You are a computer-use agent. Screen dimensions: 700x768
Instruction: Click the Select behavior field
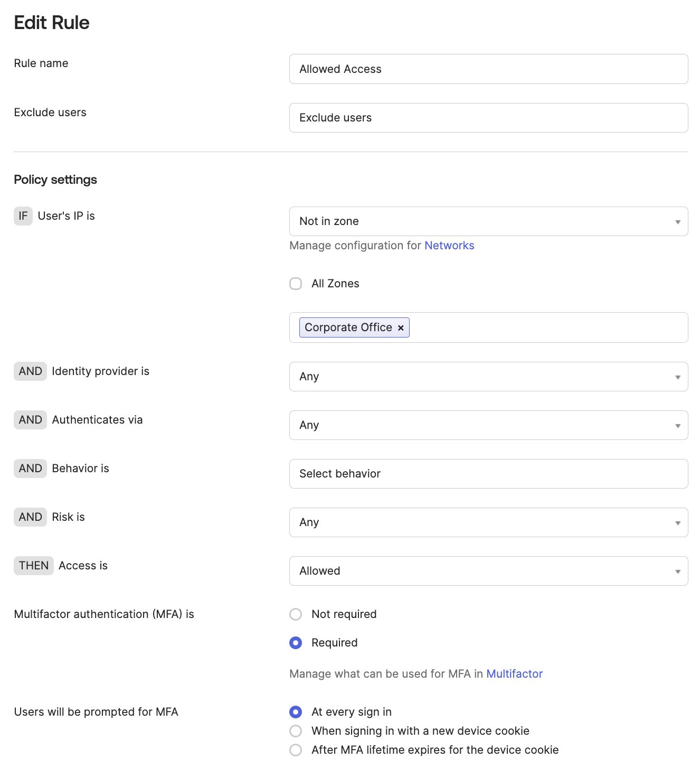pos(488,474)
